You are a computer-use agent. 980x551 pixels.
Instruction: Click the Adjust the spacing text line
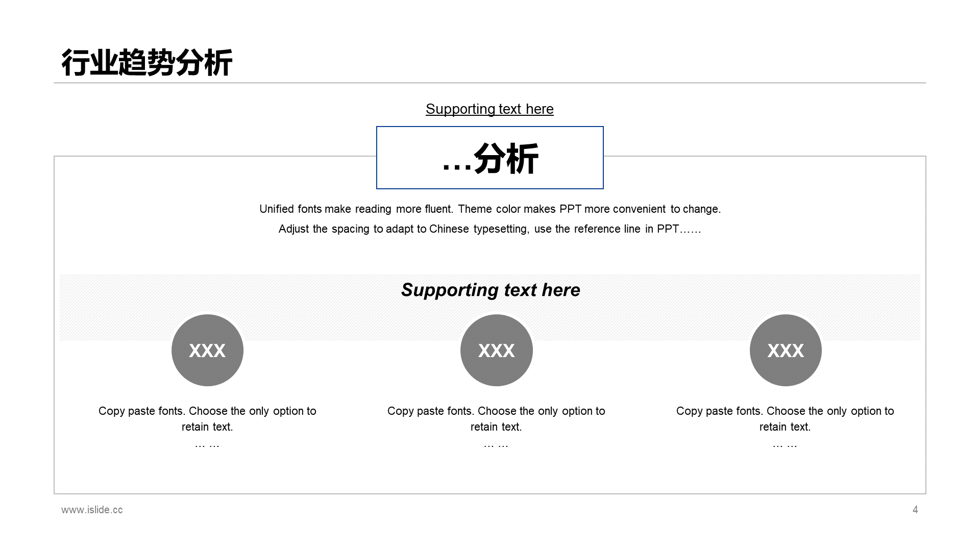pos(490,229)
